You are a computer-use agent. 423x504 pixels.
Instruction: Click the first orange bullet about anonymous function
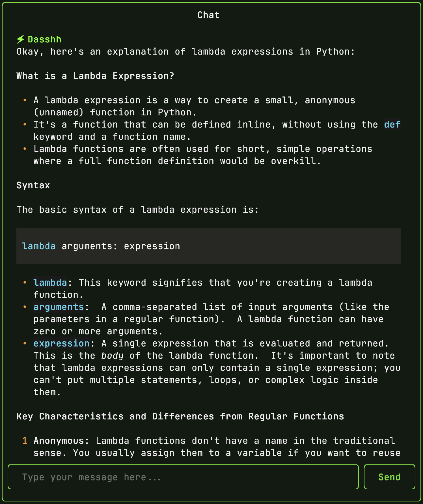click(x=25, y=100)
